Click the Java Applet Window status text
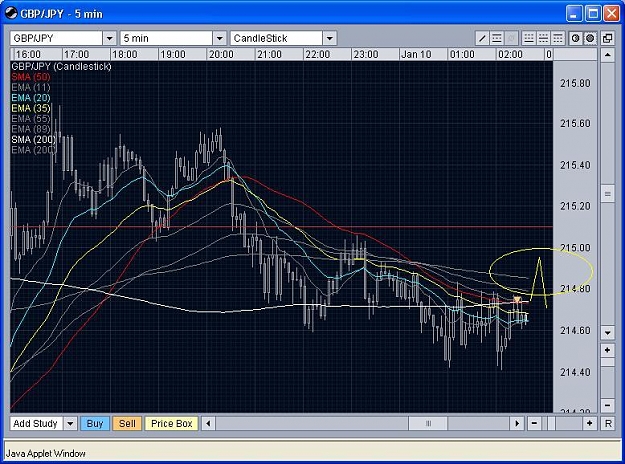This screenshot has width=625, height=464. [x=45, y=454]
